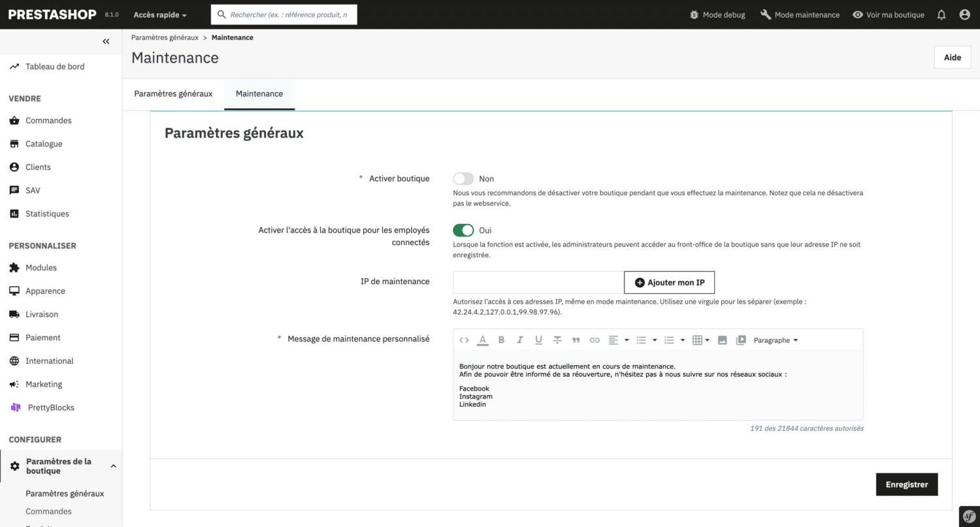Open the Voir ma boutique link
Viewport: 980px width, 527px height.
tap(889, 14)
